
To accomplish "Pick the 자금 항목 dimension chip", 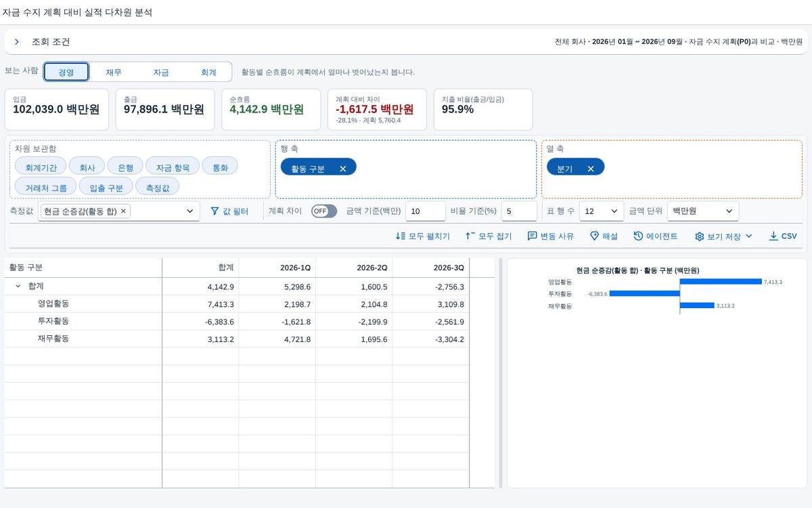I will pos(173,167).
